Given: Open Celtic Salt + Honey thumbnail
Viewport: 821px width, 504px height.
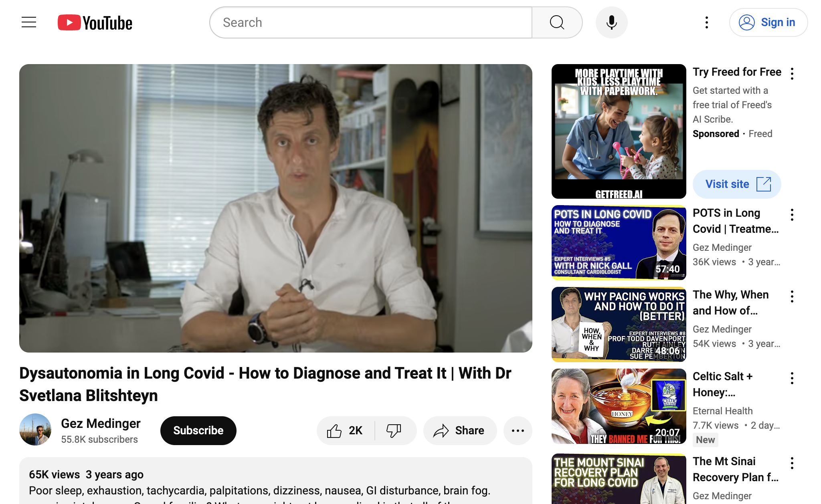Looking at the screenshot, I should [x=619, y=406].
